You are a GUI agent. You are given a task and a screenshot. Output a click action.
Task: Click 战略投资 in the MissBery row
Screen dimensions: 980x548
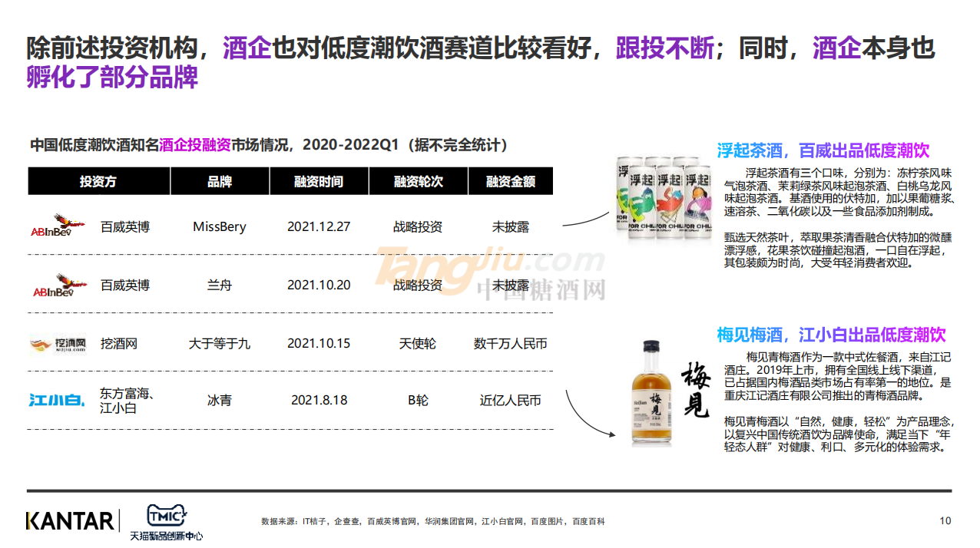click(x=418, y=226)
